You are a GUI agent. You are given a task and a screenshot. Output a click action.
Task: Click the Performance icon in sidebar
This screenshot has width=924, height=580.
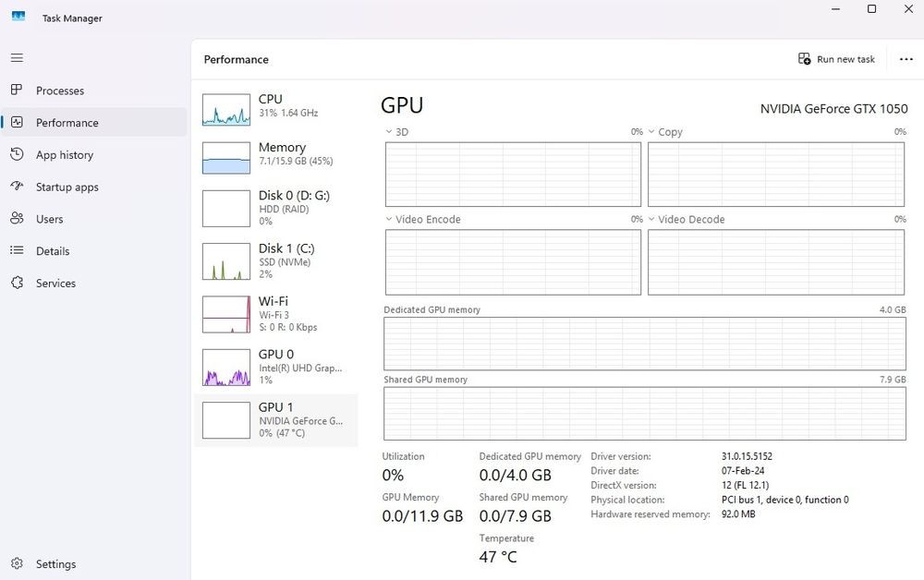coord(17,123)
